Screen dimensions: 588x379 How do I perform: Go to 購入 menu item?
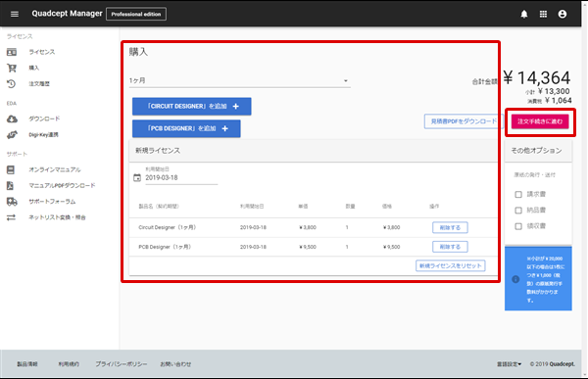(33, 68)
